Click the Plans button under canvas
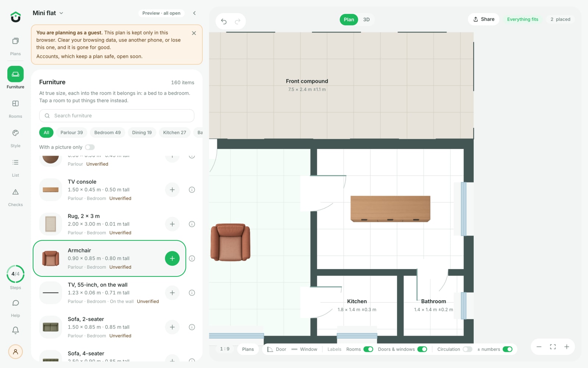Image resolution: width=588 pixels, height=368 pixels. coord(248,349)
